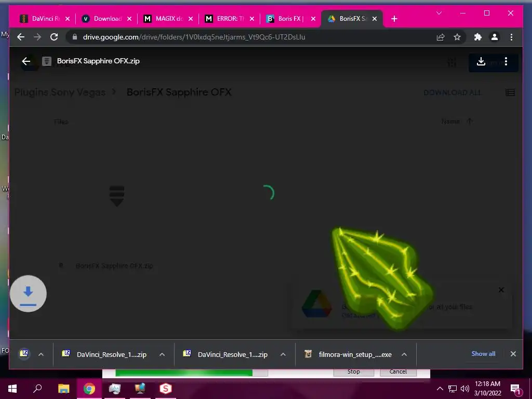532x399 pixels.
Task: Click the Chrome taskbar icon
Action: (89, 389)
